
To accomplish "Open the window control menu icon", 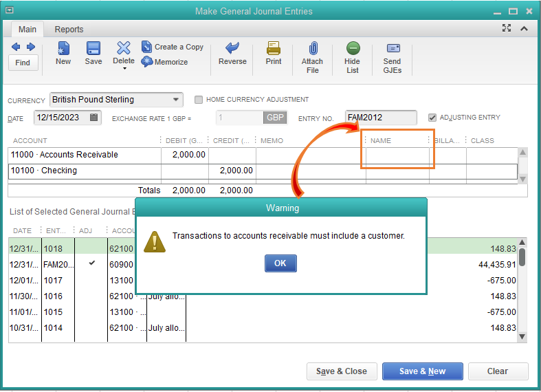I will tap(10, 10).
